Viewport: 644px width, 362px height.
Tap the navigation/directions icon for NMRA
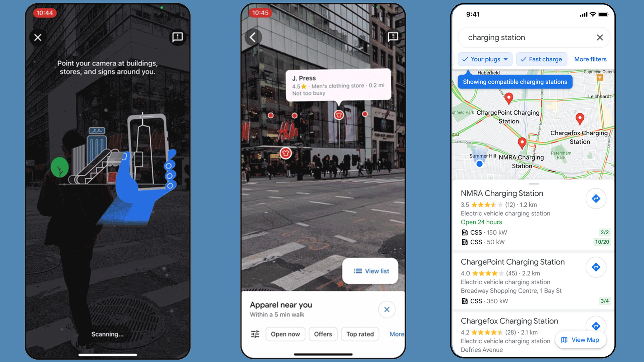coord(596,198)
